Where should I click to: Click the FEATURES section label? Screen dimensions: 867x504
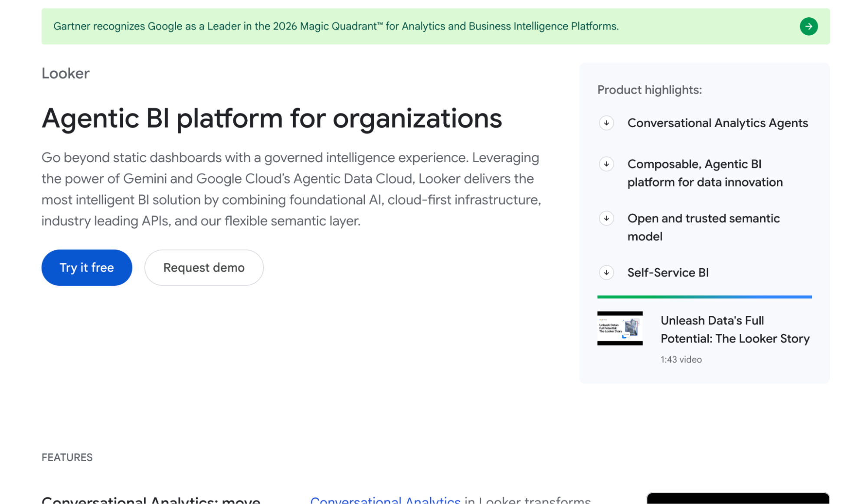[67, 458]
